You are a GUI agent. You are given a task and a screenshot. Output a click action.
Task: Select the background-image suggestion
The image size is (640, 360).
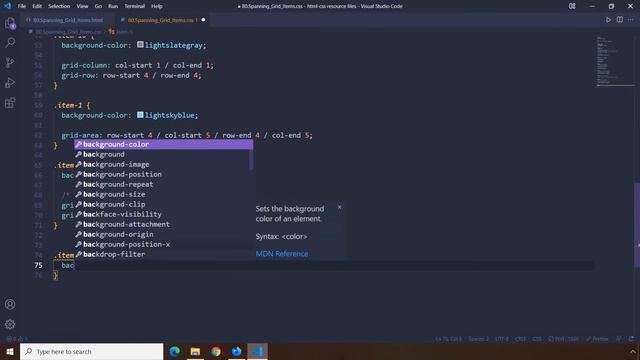click(x=163, y=164)
